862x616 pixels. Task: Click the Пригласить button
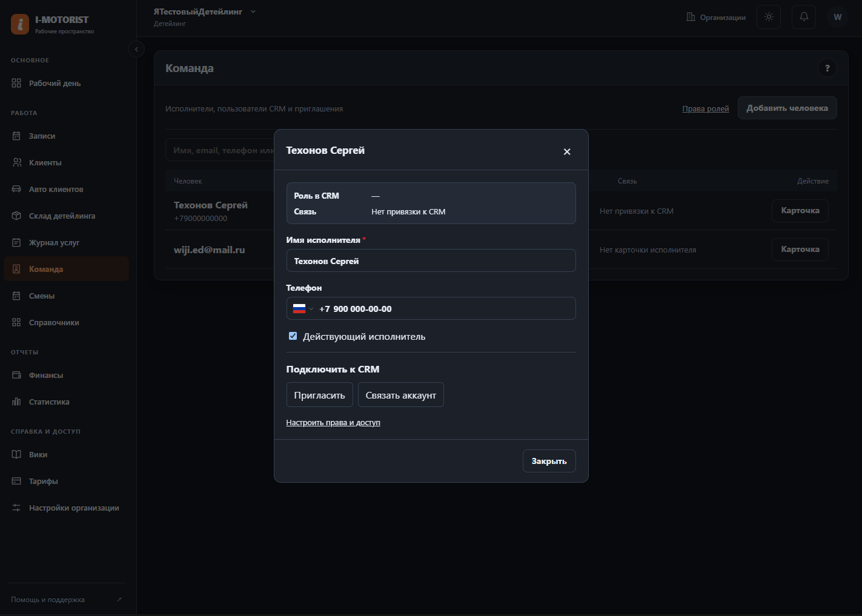click(319, 395)
